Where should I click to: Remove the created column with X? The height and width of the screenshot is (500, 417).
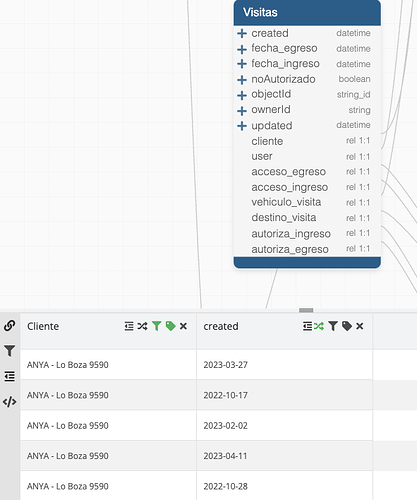tap(360, 326)
